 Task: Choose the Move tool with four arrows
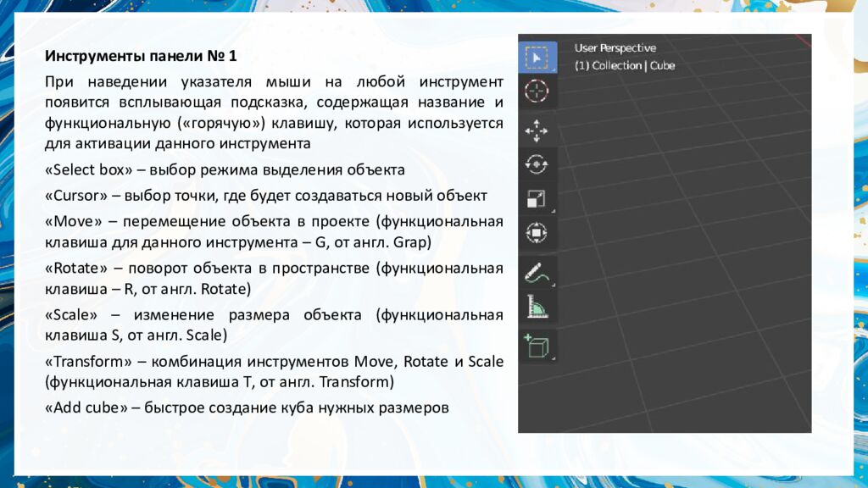[537, 130]
